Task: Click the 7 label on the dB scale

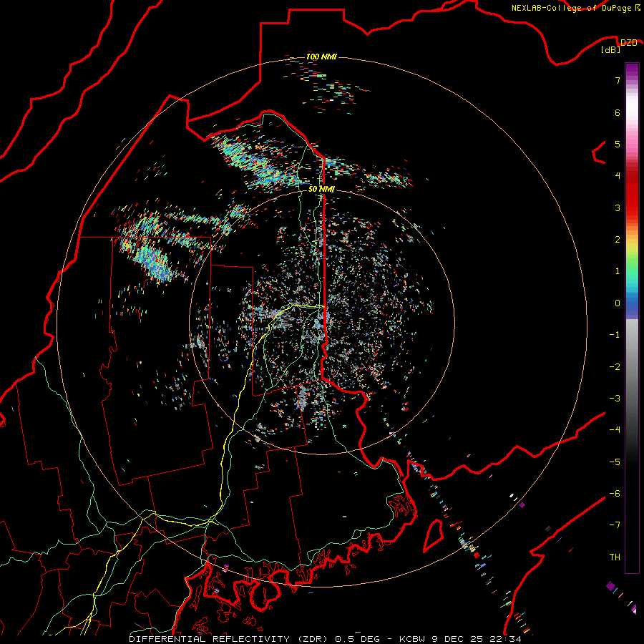Action: 618,80
